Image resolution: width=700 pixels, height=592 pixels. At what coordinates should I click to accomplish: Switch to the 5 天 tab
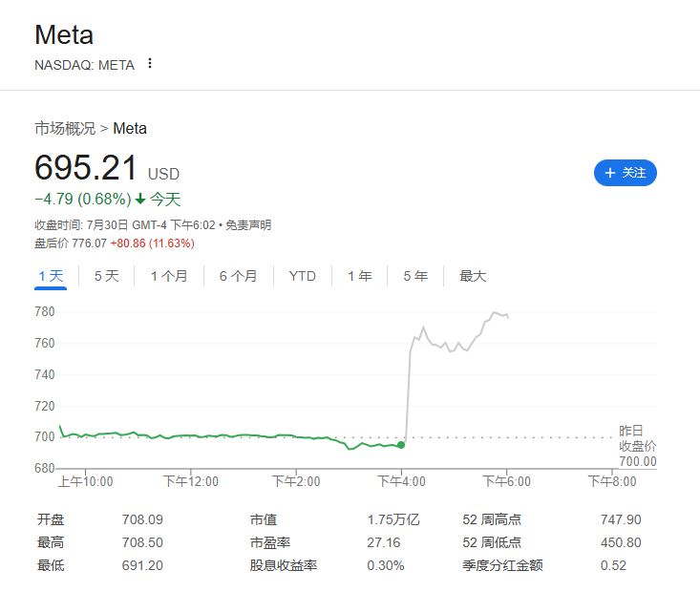coord(106,276)
